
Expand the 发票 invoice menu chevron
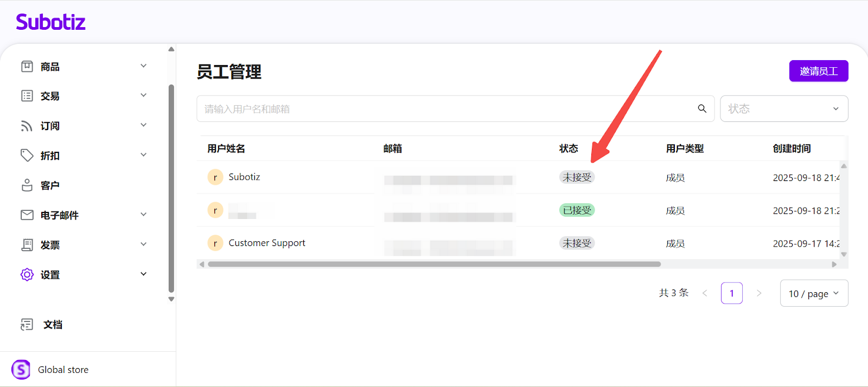(144, 244)
